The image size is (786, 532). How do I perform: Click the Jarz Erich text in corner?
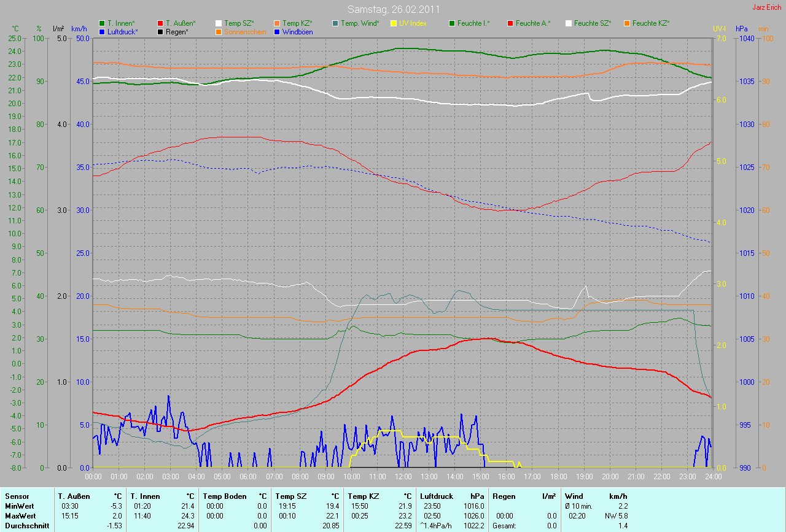768,8
